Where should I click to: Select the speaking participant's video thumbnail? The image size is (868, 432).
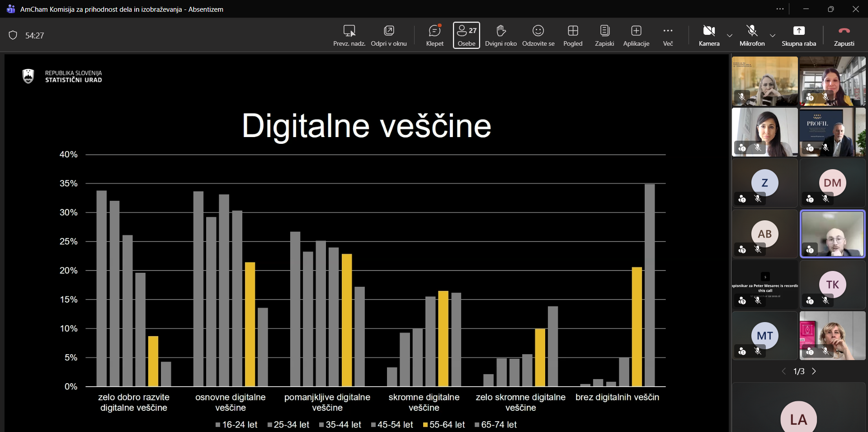tap(832, 234)
